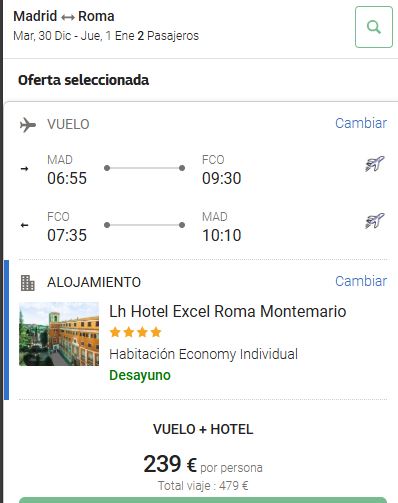Click Cambiar link for the flight

coord(361,123)
